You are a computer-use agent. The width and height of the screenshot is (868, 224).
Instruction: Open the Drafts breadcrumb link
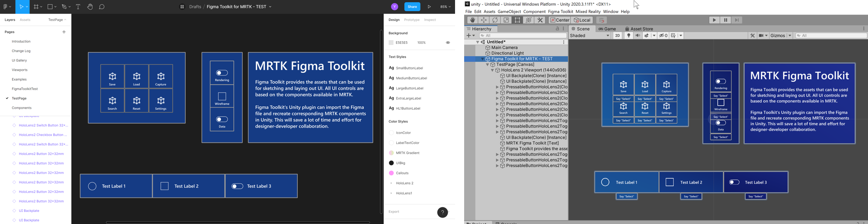point(195,7)
